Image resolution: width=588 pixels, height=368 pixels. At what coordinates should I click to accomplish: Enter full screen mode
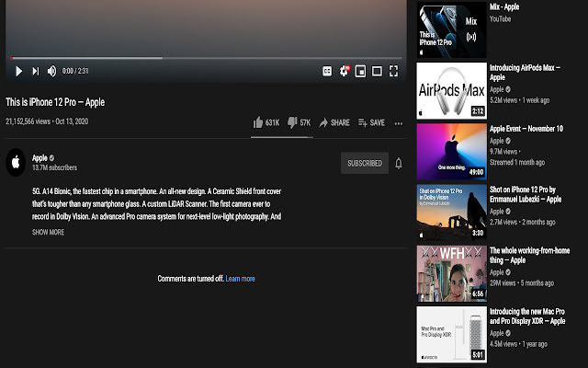coord(393,71)
